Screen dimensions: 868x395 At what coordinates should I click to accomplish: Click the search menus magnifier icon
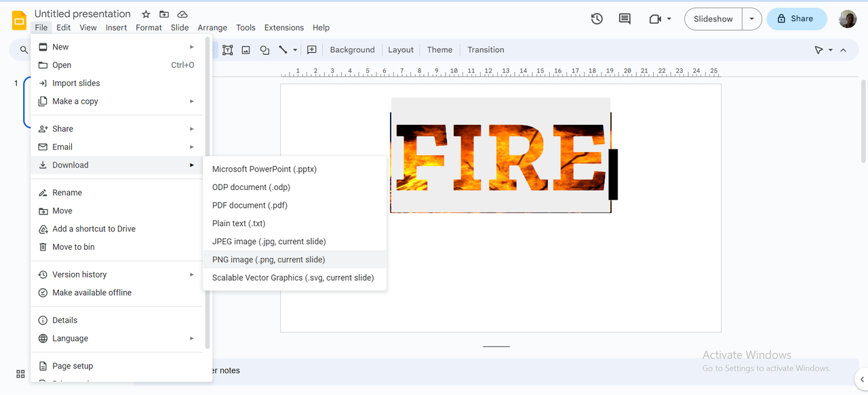pos(24,50)
